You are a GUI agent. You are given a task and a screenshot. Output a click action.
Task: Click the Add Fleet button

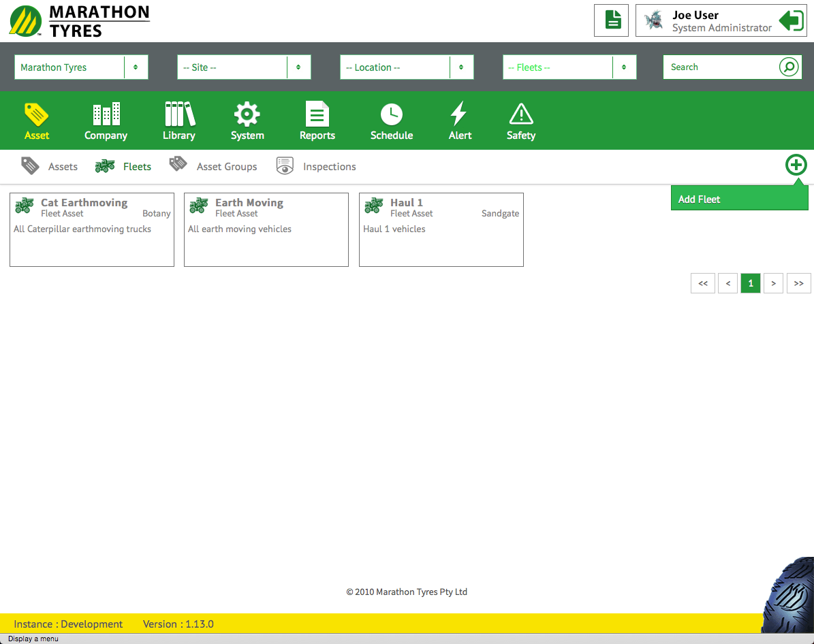739,199
